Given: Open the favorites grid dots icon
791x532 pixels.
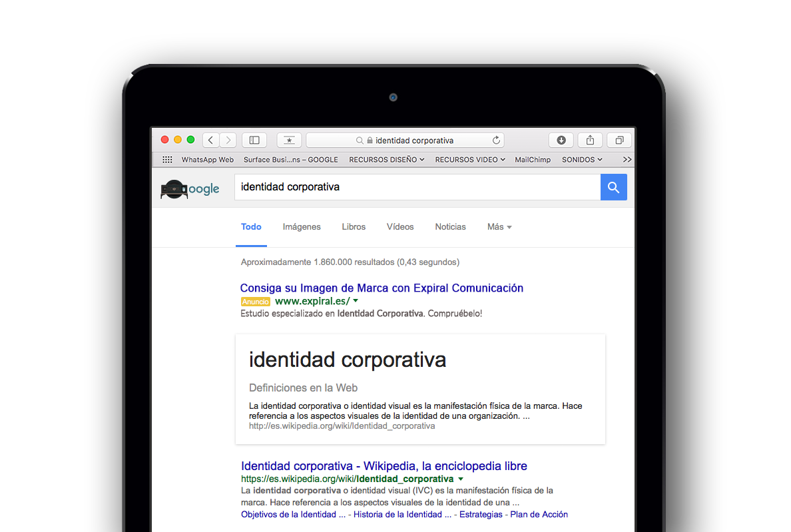Looking at the screenshot, I should point(167,160).
